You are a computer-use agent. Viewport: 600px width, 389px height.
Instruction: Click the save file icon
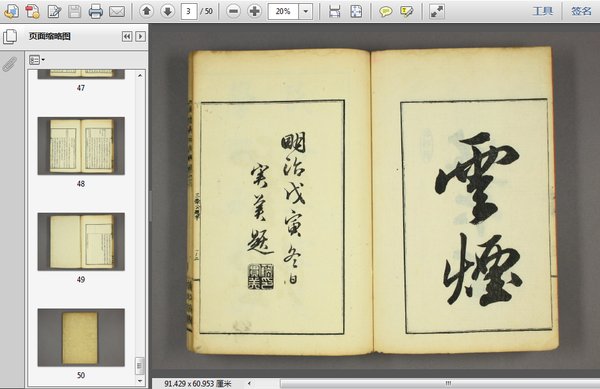pyautogui.click(x=75, y=11)
